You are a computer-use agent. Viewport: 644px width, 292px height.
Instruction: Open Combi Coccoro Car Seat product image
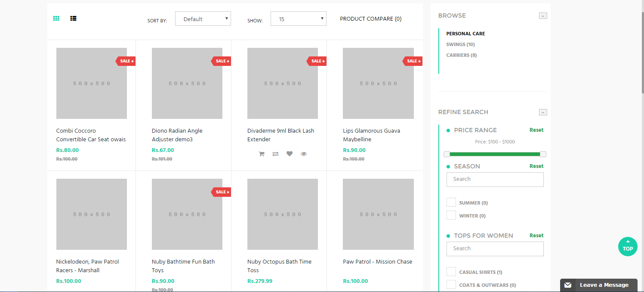pyautogui.click(x=92, y=83)
